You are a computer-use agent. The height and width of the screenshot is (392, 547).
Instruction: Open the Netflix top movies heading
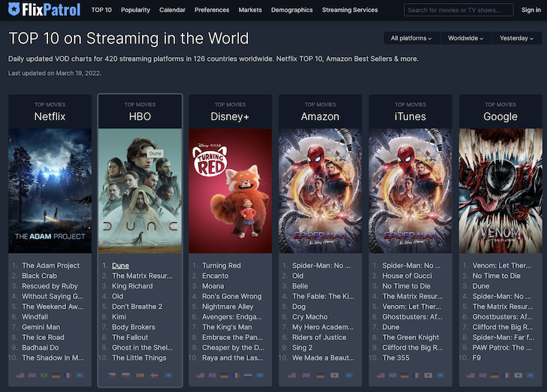click(50, 116)
